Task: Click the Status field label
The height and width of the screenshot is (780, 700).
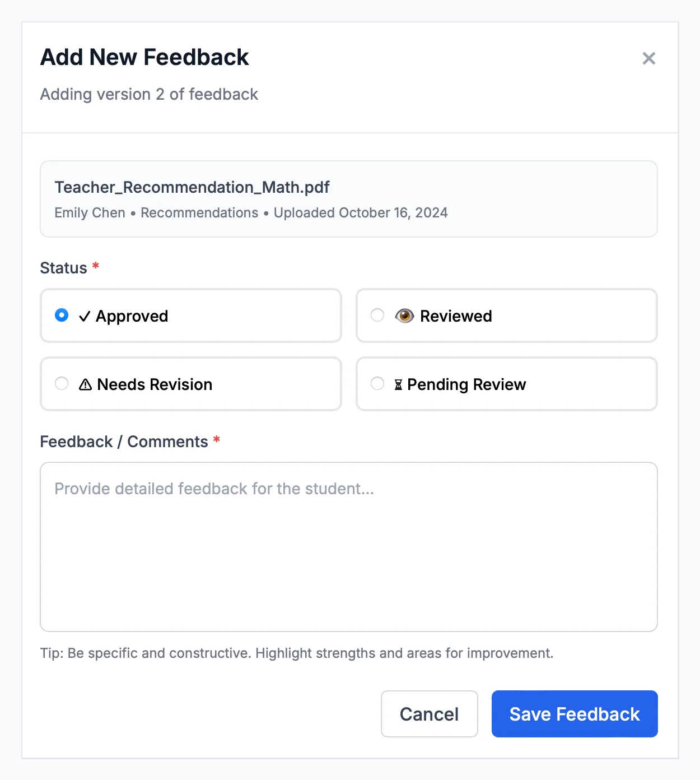Action: click(x=64, y=268)
